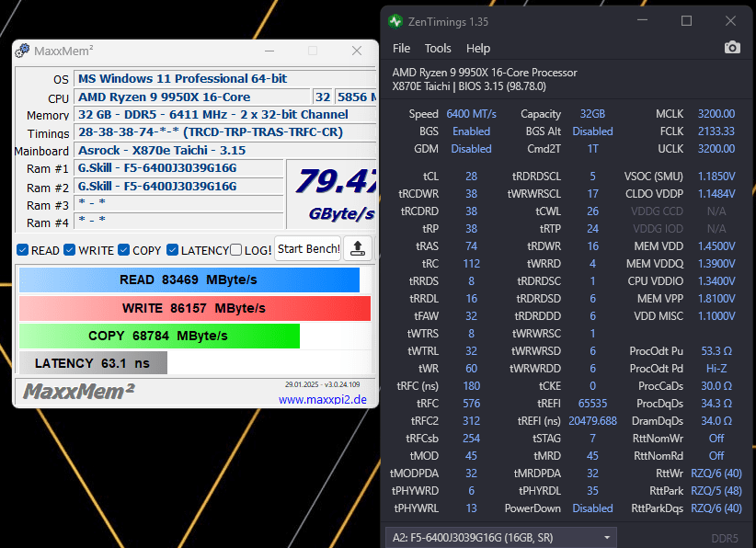Click the tRAS value 74
This screenshot has height=548, width=756.
click(x=471, y=246)
